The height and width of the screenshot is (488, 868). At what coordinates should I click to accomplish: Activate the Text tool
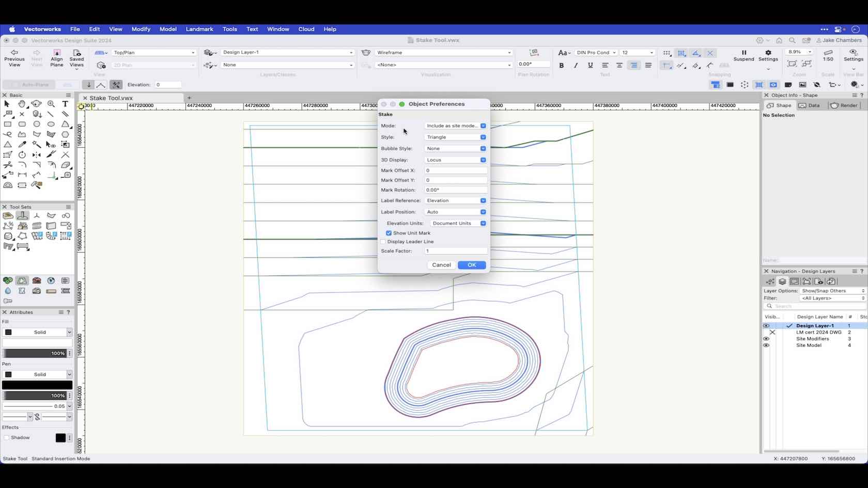(65, 104)
